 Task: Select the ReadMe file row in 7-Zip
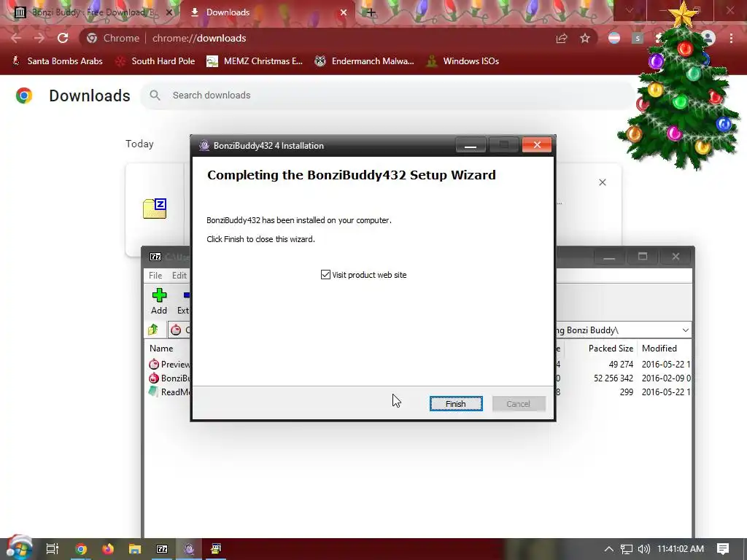point(169,392)
